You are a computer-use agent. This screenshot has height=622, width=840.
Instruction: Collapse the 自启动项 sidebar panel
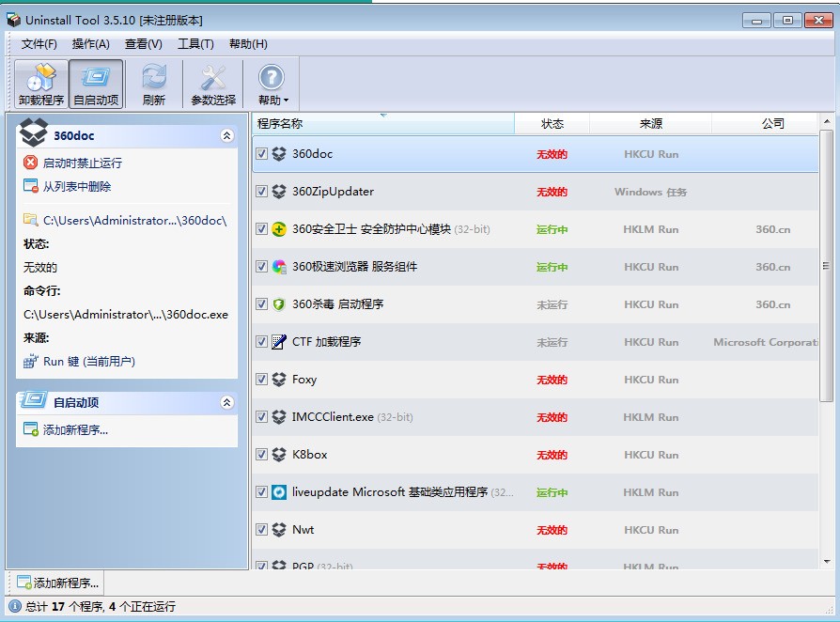pyautogui.click(x=226, y=403)
